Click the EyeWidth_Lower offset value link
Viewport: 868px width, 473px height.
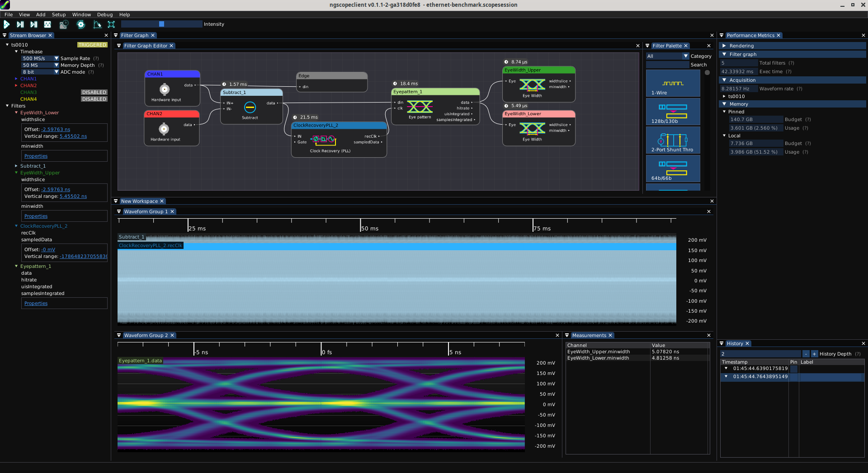(x=56, y=130)
